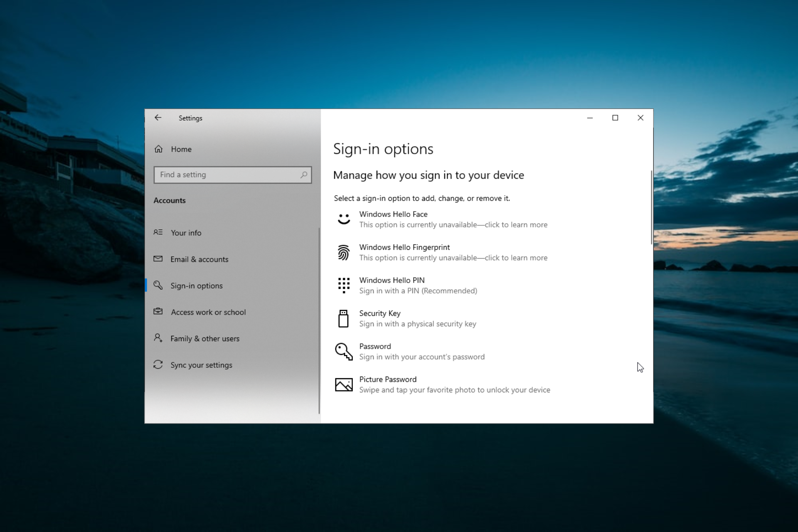Click the Sync your settings icon
The height and width of the screenshot is (532, 798).
coord(158,365)
